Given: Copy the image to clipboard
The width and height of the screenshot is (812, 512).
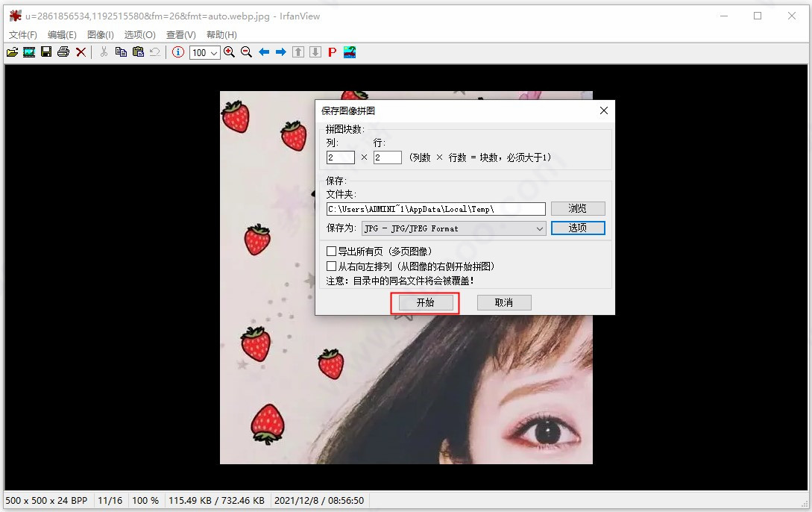Looking at the screenshot, I should coord(121,51).
